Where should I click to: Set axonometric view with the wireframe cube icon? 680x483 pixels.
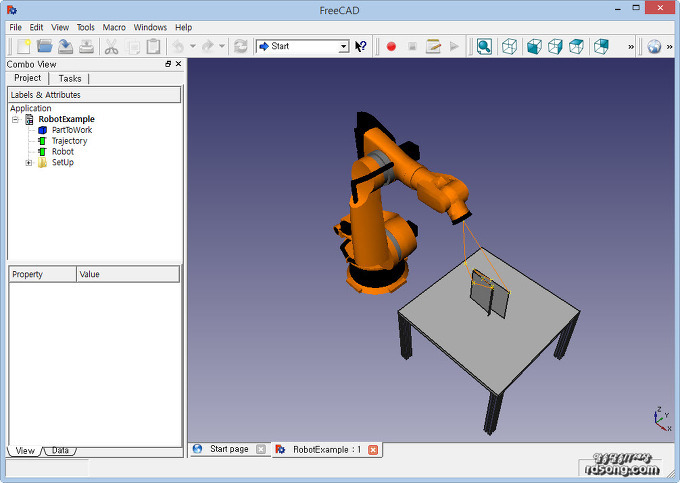point(510,46)
